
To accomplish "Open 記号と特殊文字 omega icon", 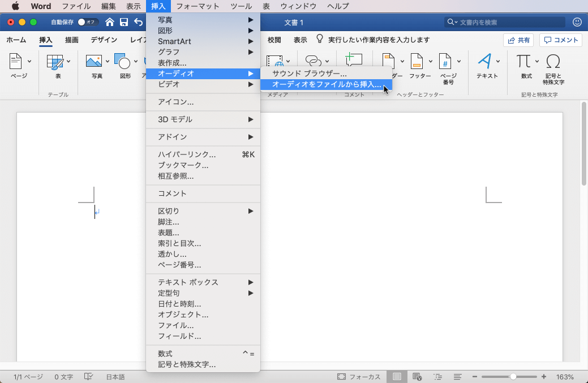I will [553, 61].
